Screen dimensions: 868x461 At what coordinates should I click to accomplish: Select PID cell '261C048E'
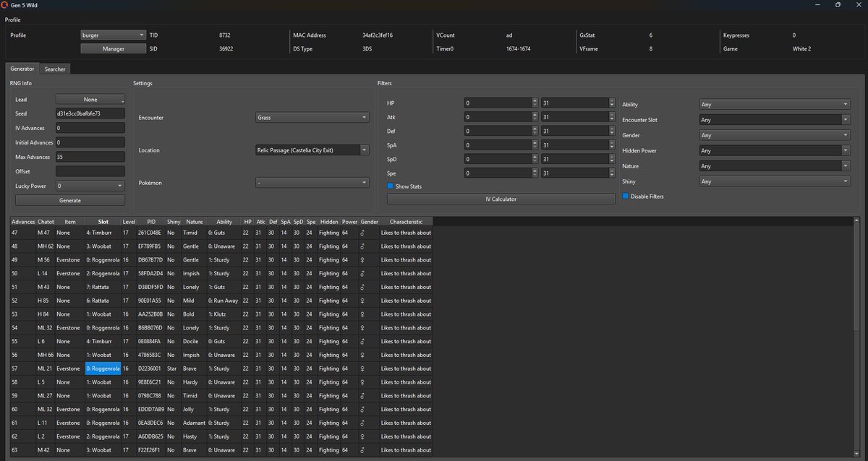click(151, 233)
